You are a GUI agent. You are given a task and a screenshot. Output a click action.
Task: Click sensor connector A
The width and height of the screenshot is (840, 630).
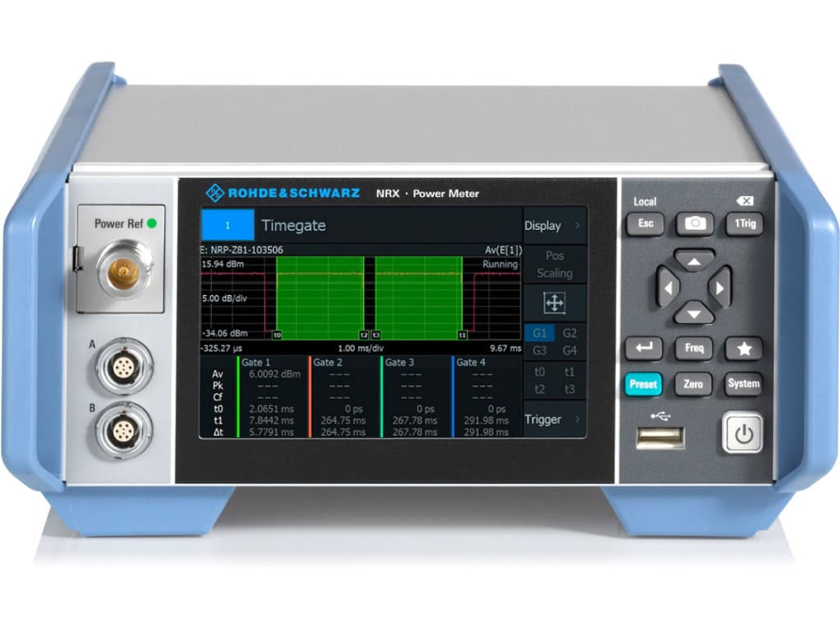(x=124, y=367)
